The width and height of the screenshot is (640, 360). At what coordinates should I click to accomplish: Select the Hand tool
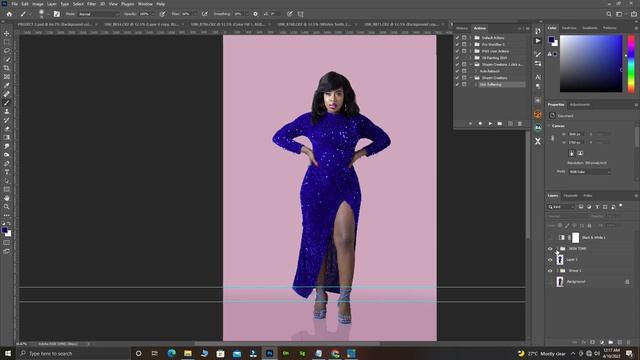[x=7, y=198]
